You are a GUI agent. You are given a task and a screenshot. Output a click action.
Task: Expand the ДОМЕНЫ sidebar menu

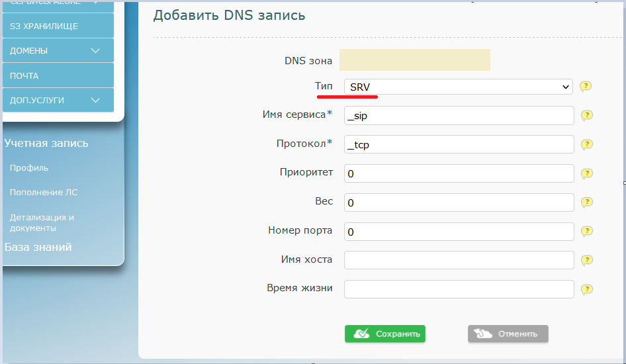click(58, 50)
